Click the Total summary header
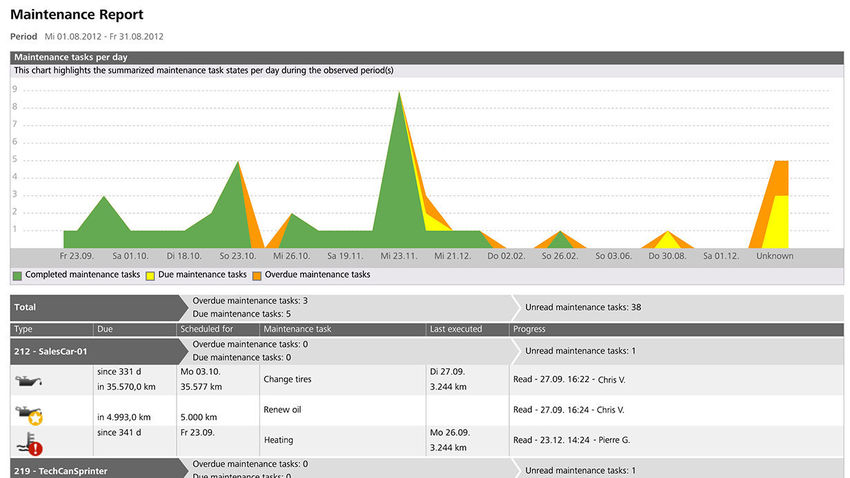 click(x=98, y=307)
